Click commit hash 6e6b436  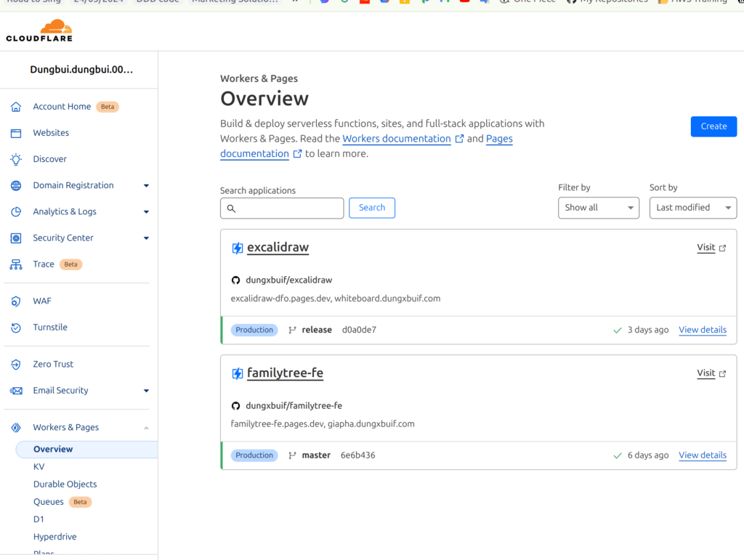coord(357,455)
